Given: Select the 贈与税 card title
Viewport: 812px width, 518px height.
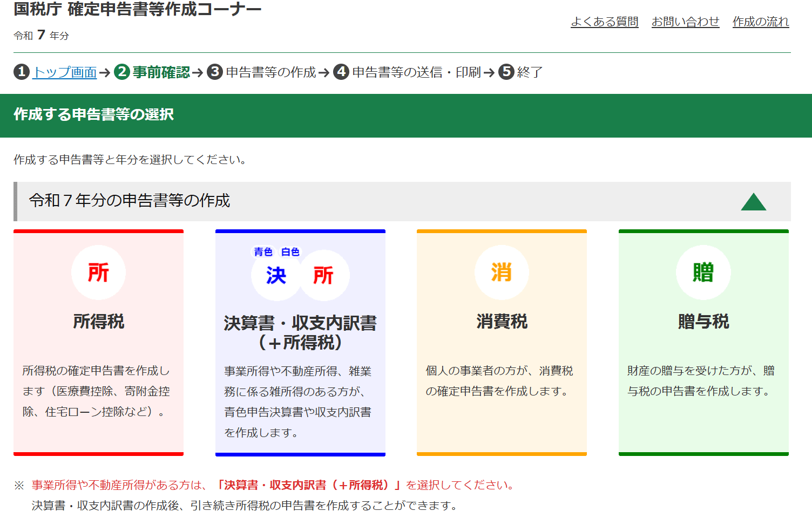Looking at the screenshot, I should (x=703, y=322).
